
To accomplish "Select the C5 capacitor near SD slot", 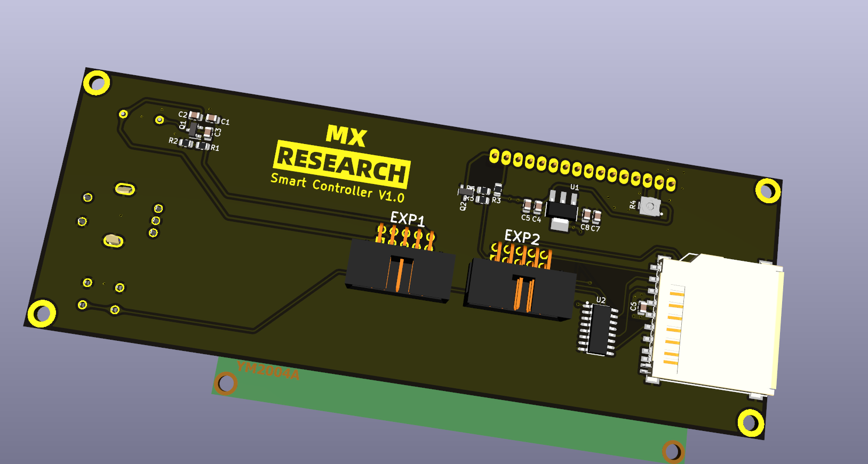I will [x=644, y=308].
